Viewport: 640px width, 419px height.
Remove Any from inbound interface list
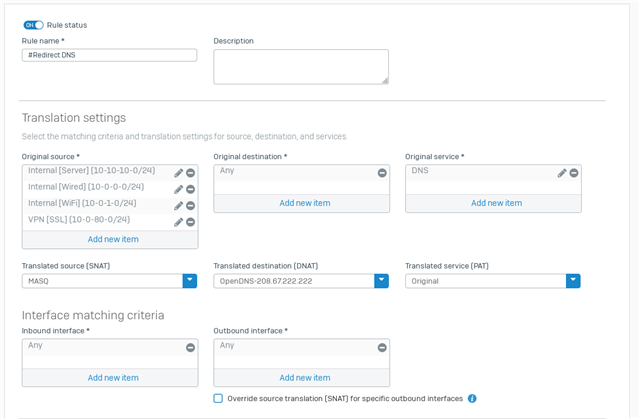pos(190,348)
